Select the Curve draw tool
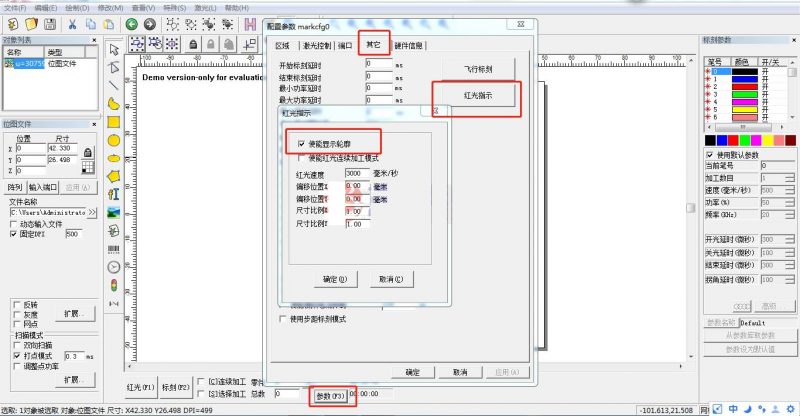The image size is (800, 416). (114, 103)
